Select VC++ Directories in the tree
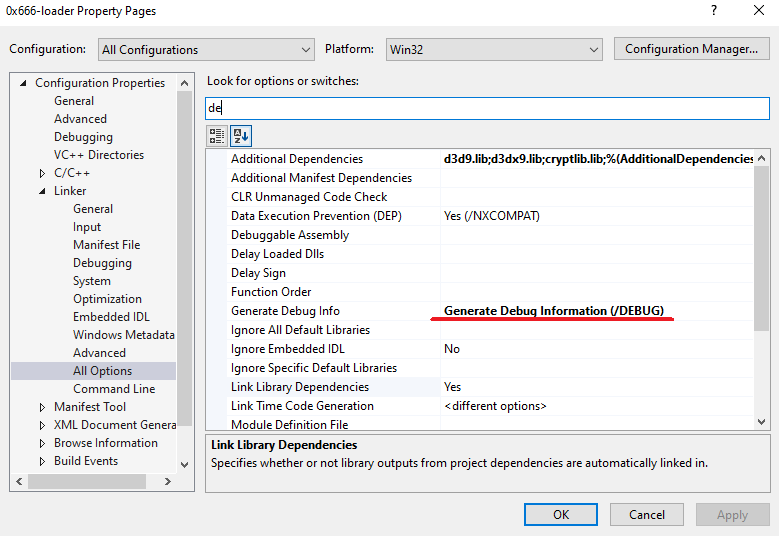The image size is (779, 536). 99,155
